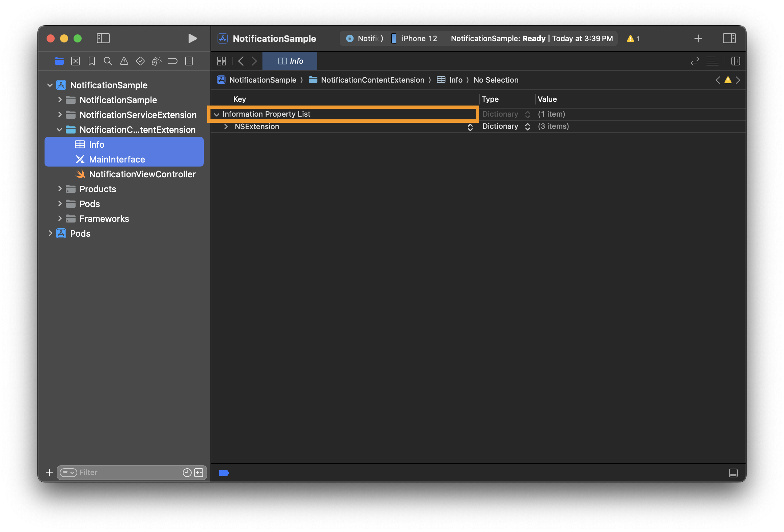Select the NSExtension key text
This screenshot has width=784, height=532.
[x=257, y=126]
